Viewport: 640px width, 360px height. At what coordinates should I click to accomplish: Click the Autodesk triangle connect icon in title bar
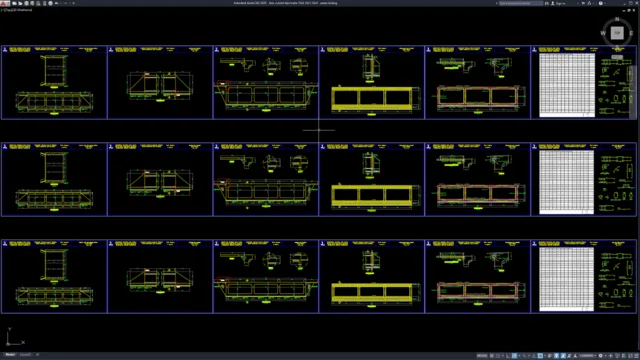589,3
